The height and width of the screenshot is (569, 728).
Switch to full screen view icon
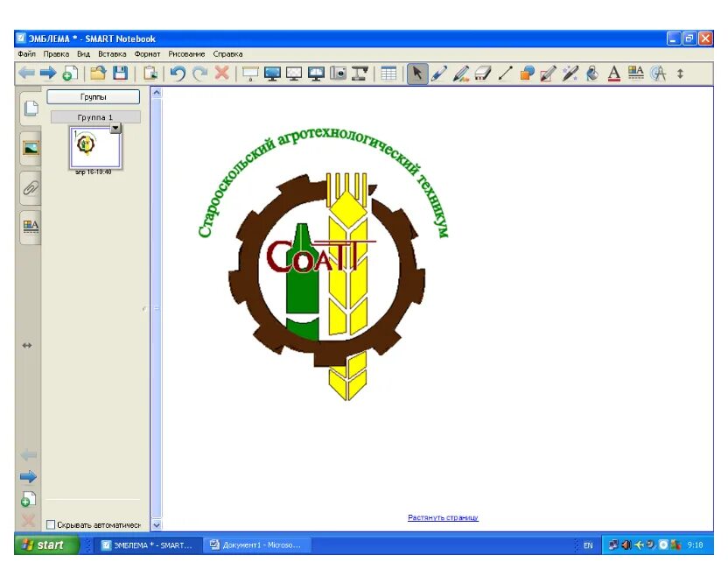click(x=272, y=74)
